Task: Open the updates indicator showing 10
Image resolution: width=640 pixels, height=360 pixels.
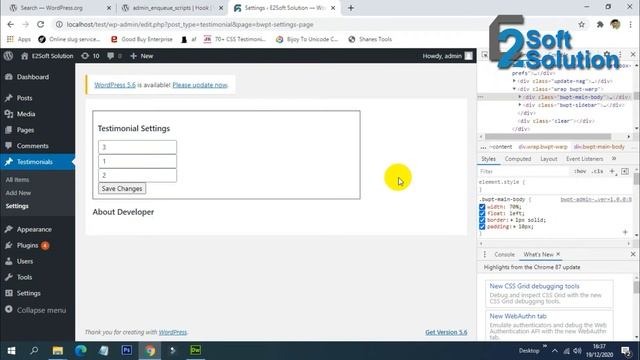Action: click(90, 56)
